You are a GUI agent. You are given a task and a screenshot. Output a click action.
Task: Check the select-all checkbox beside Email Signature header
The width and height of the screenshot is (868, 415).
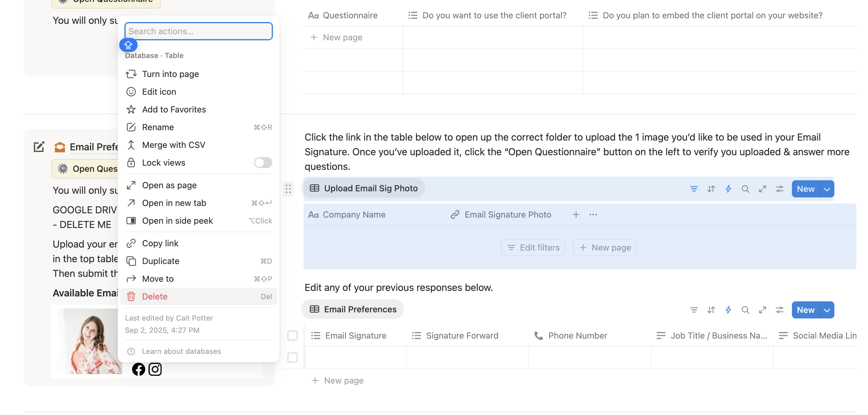(x=292, y=336)
